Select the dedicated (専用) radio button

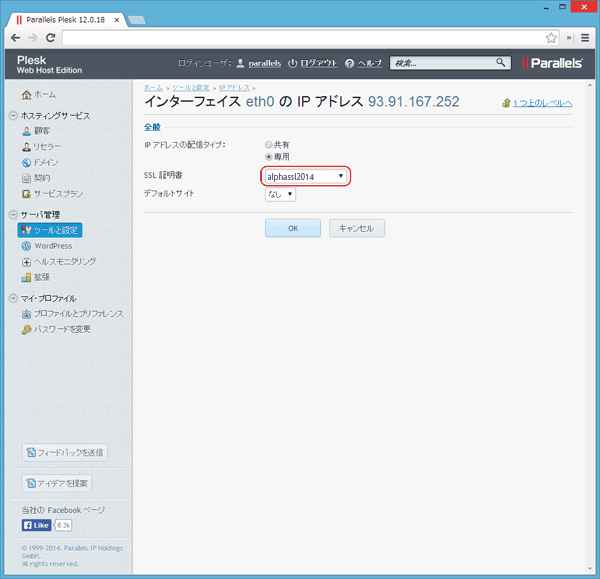coord(269,157)
